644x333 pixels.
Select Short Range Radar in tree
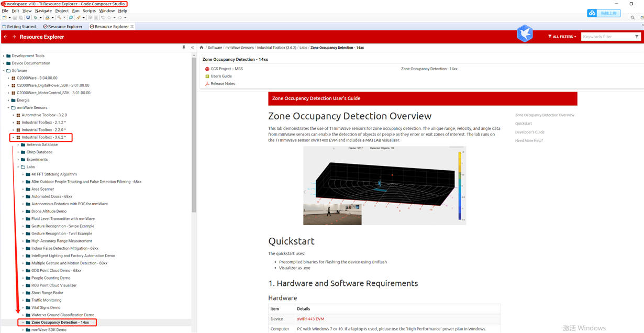[47, 293]
